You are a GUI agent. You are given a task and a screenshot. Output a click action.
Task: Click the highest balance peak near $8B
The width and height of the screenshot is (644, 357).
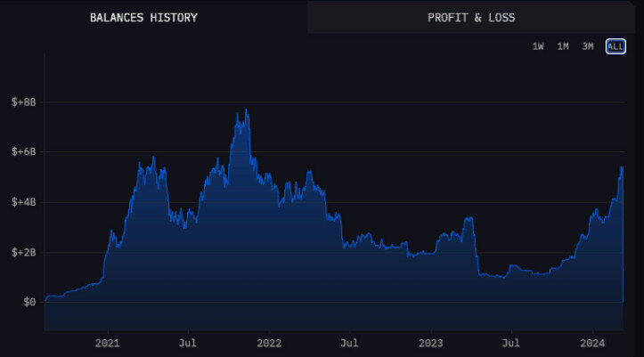(x=246, y=110)
